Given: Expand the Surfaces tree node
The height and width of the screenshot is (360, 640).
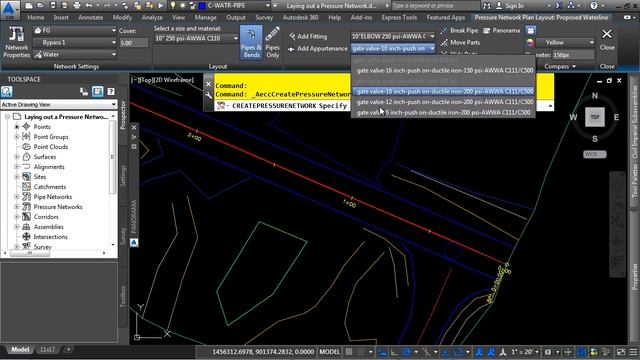Looking at the screenshot, I should [17, 157].
